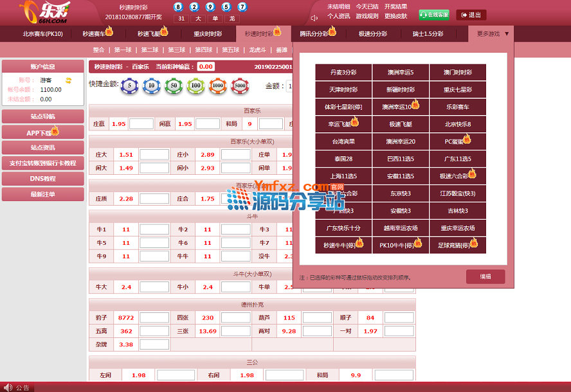Image resolution: width=571 pixels, height=392 pixels.
Task: Click the 编辑 button in games panel
Action: 485,276
